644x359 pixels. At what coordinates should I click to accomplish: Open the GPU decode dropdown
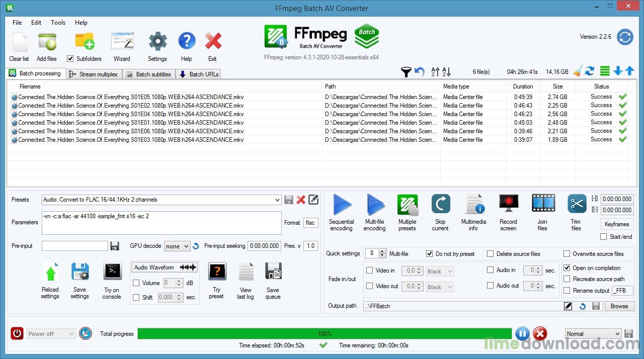coord(186,246)
